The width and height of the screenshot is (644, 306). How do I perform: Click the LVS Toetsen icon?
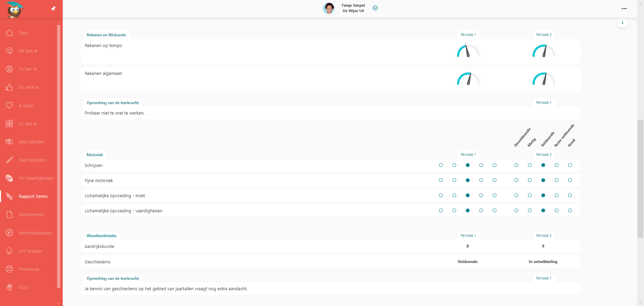[9, 251]
